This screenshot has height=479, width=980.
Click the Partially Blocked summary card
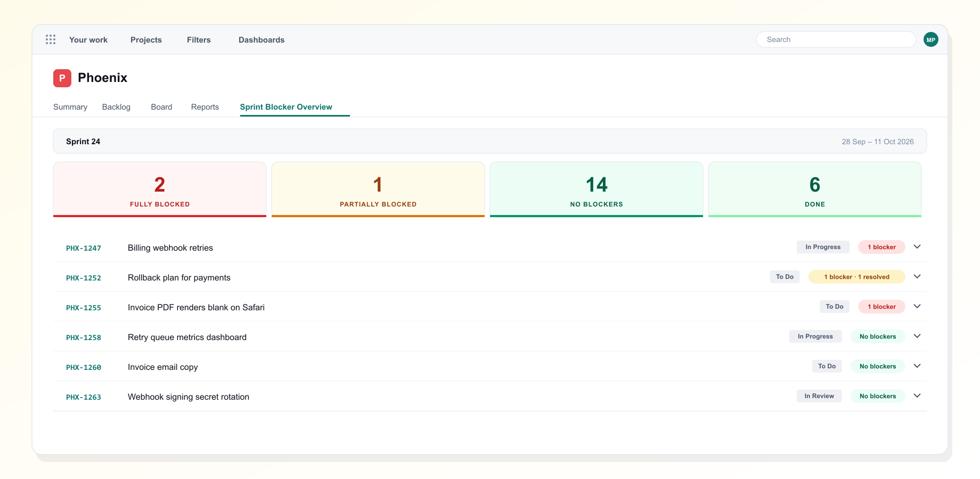378,189
